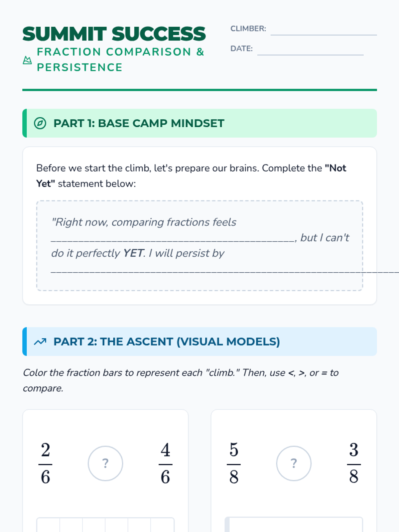Click the bold "YET" word in the statement
This screenshot has width=399, height=532.
point(133,253)
